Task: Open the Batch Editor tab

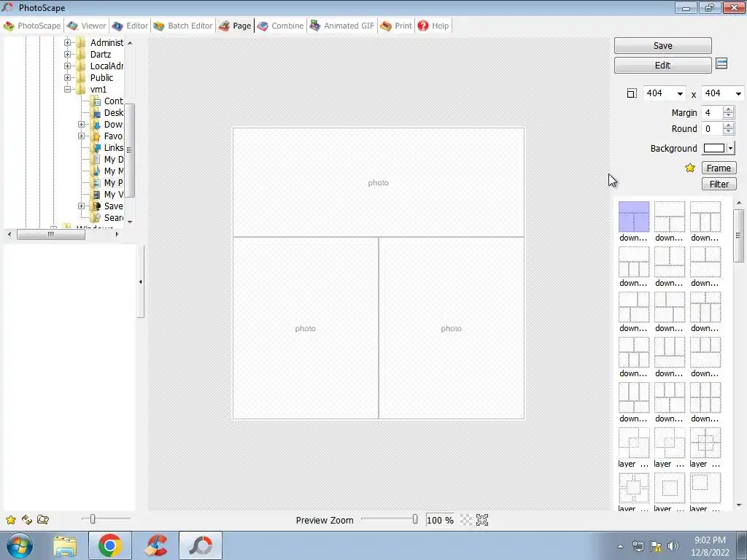Action: coord(183,26)
